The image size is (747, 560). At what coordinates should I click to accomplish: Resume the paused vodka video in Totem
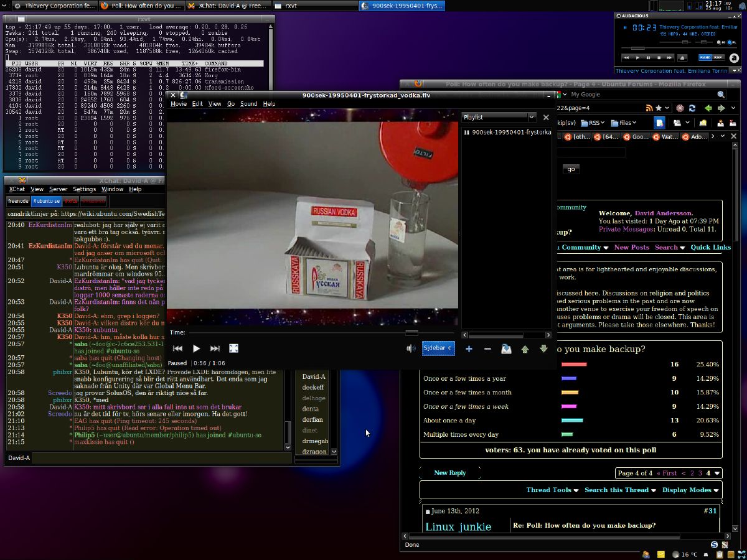(196, 349)
